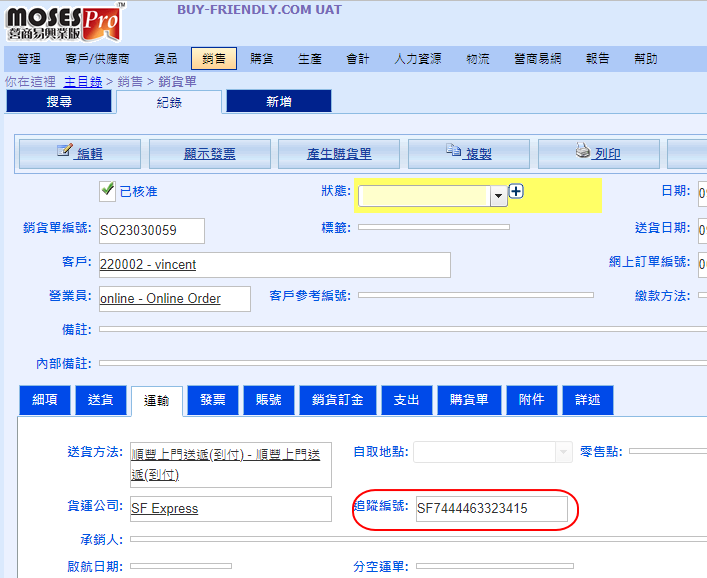Open the 銷貨訂金 tab
The image size is (707, 578).
coord(338,400)
